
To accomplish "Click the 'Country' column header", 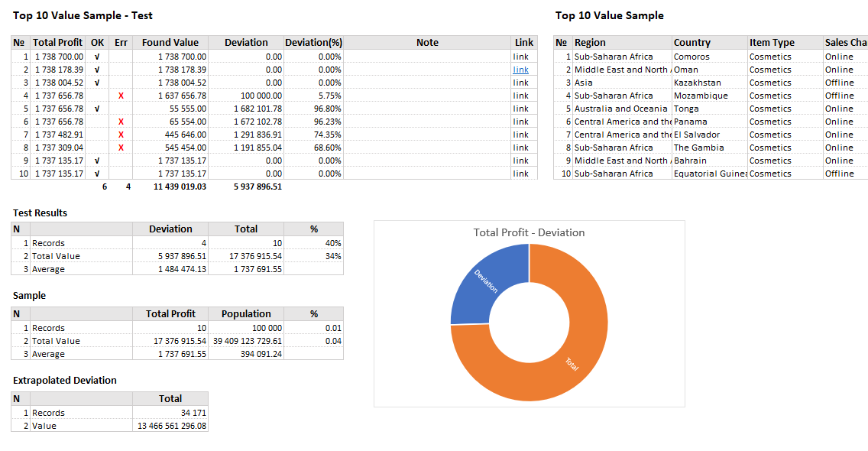I will click(x=710, y=43).
